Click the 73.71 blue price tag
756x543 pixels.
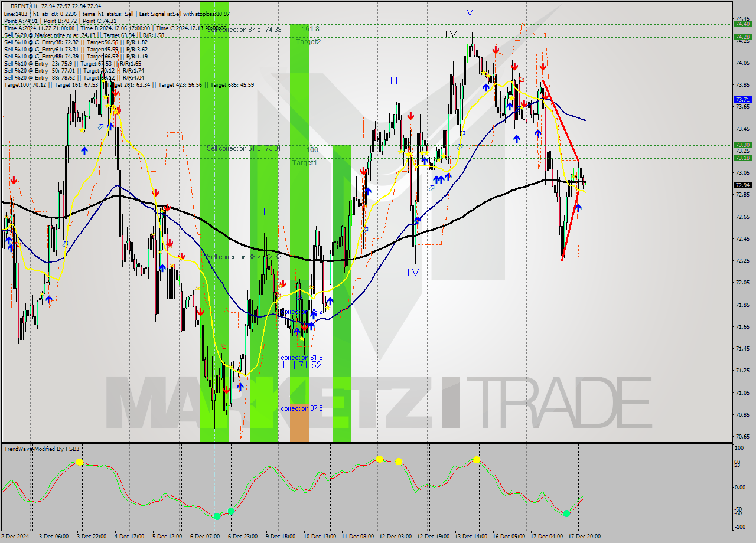click(x=742, y=100)
